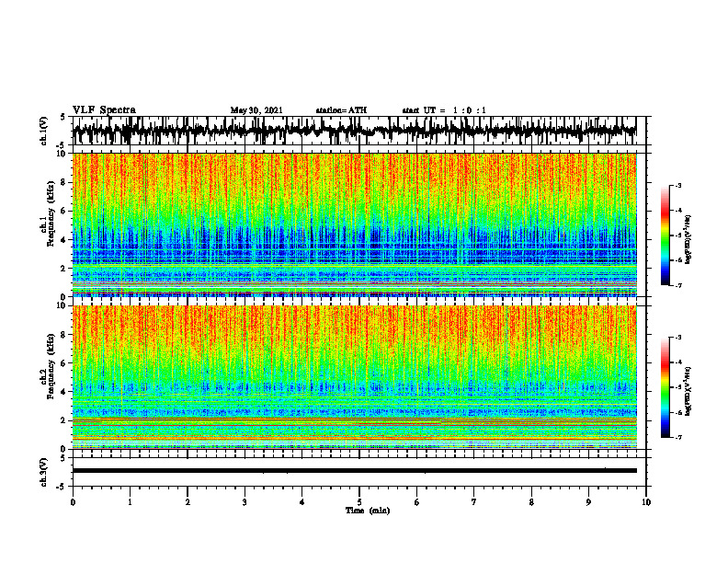Screen dimensions: 728x563
Task: Click the ch.1 spectrogram color scale bar
Action: click(x=665, y=236)
